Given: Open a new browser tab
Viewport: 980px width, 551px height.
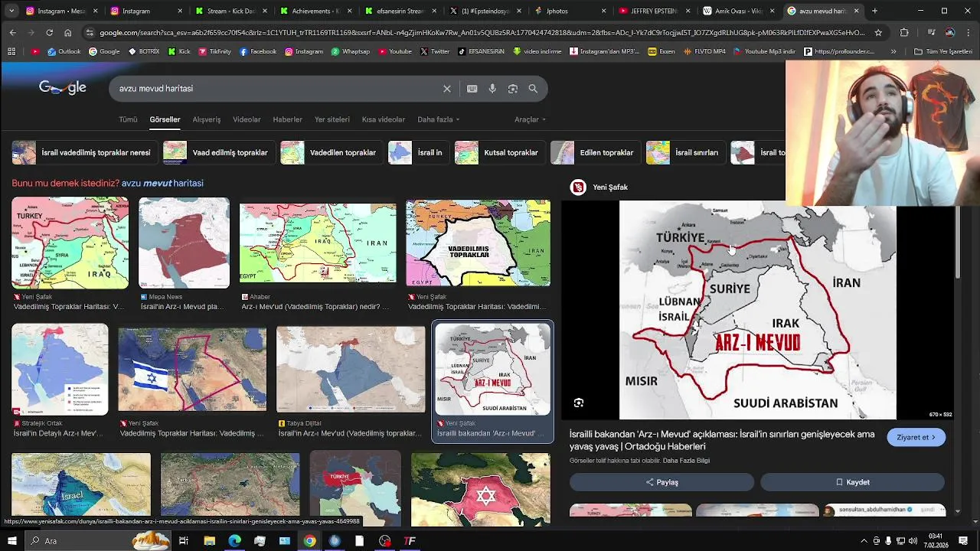Looking at the screenshot, I should (x=874, y=11).
